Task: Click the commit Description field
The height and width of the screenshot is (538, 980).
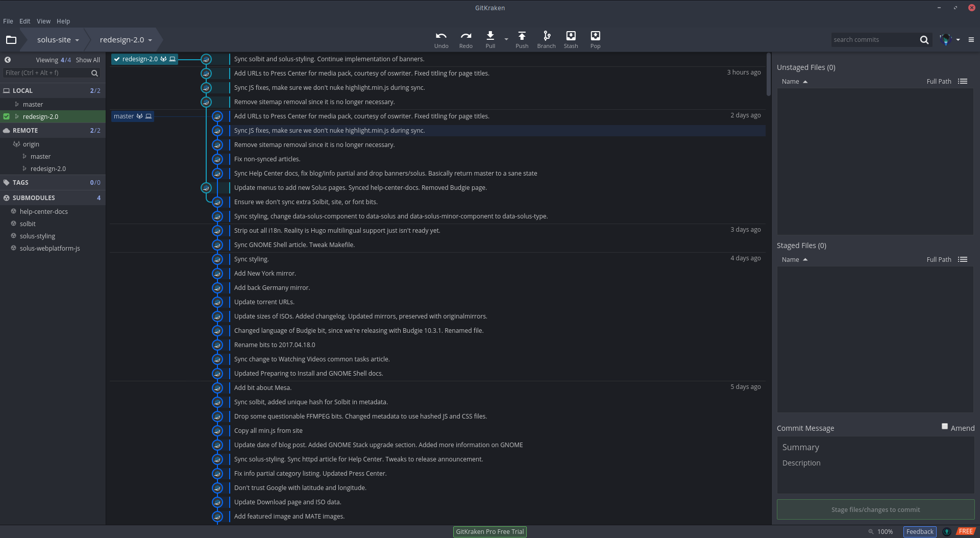Action: pos(875,463)
